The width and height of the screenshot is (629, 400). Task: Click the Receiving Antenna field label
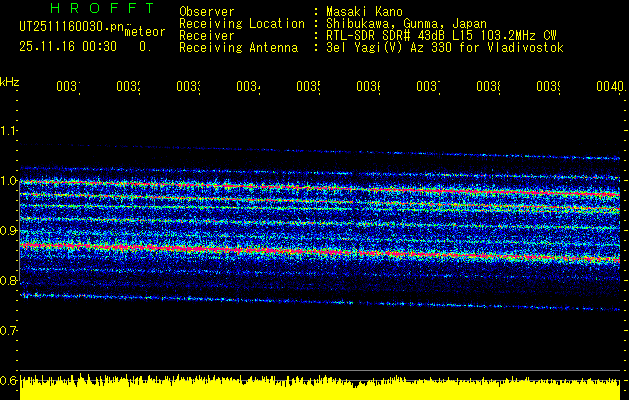pos(239,48)
